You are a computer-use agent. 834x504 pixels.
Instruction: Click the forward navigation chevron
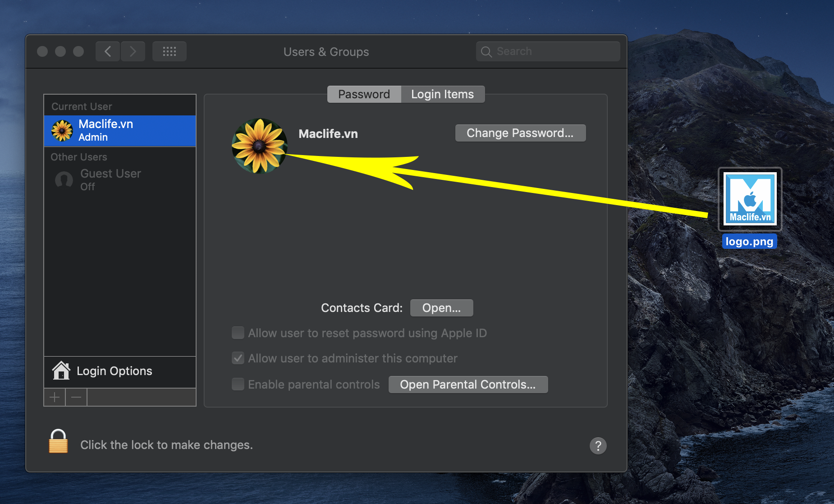pos(133,51)
